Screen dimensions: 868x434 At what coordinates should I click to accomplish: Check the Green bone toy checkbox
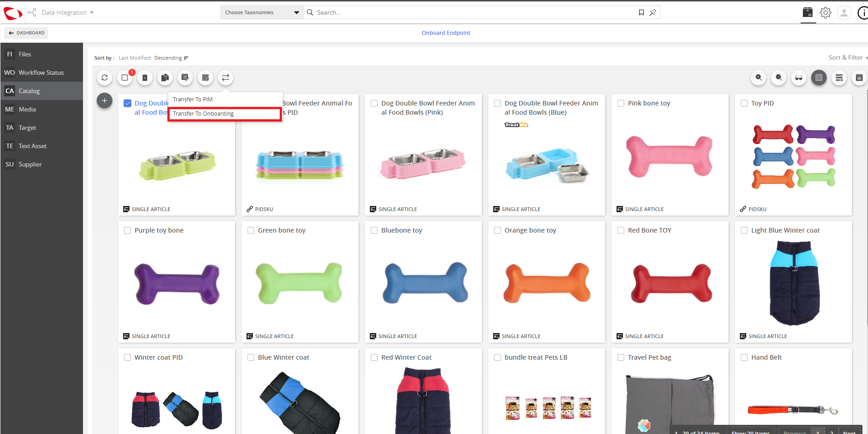point(251,230)
